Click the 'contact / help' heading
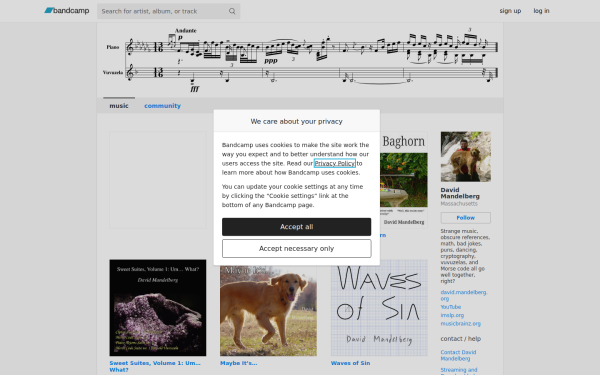This screenshot has width=600, height=375. [x=460, y=339]
